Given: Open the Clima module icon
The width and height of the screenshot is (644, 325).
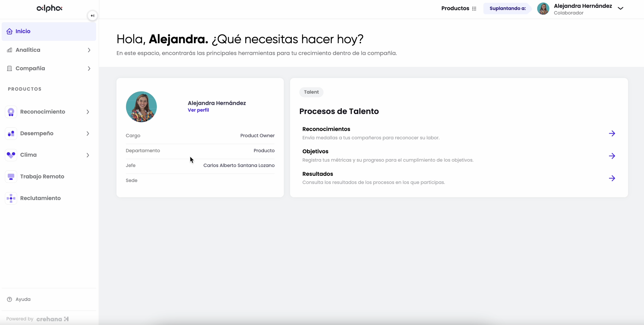Looking at the screenshot, I should coord(11,155).
